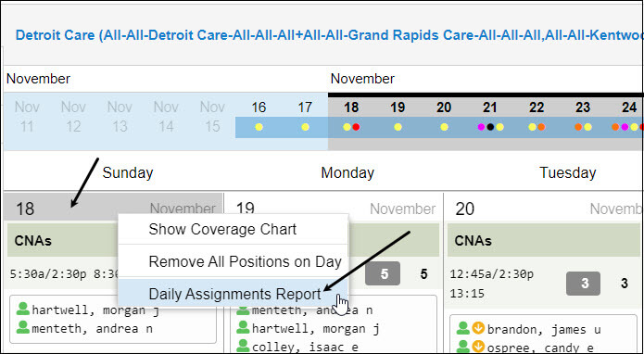Click the day 20 November header cell
The width and height of the screenshot is (644, 354).
tap(543, 209)
